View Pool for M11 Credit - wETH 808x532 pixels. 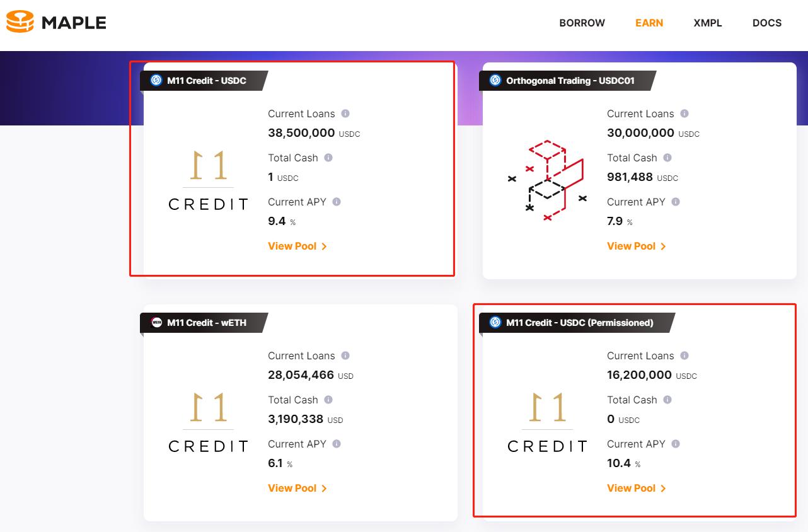(297, 488)
